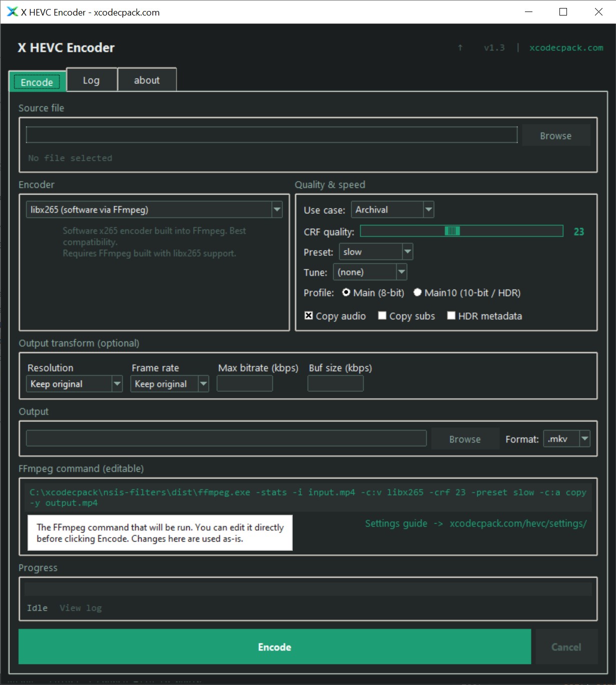Click the Source file path input field

(x=272, y=135)
